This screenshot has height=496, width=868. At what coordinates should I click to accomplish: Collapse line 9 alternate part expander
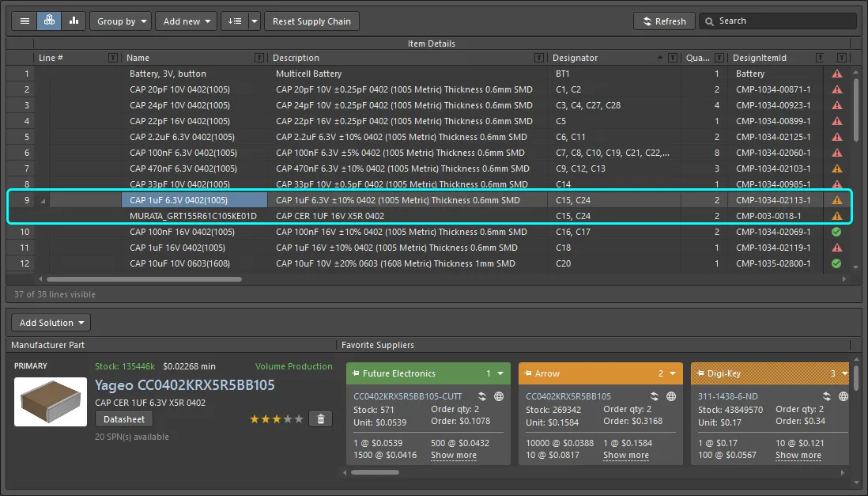point(43,201)
